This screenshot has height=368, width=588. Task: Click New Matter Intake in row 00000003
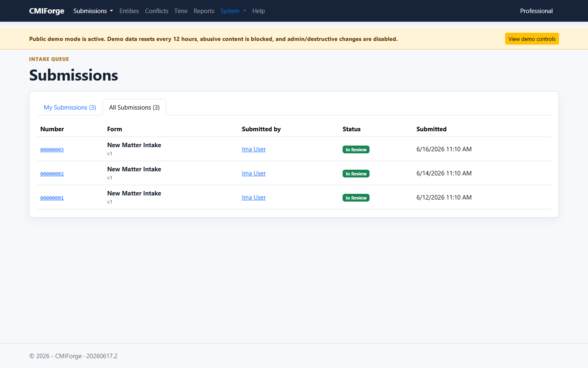tap(134, 145)
